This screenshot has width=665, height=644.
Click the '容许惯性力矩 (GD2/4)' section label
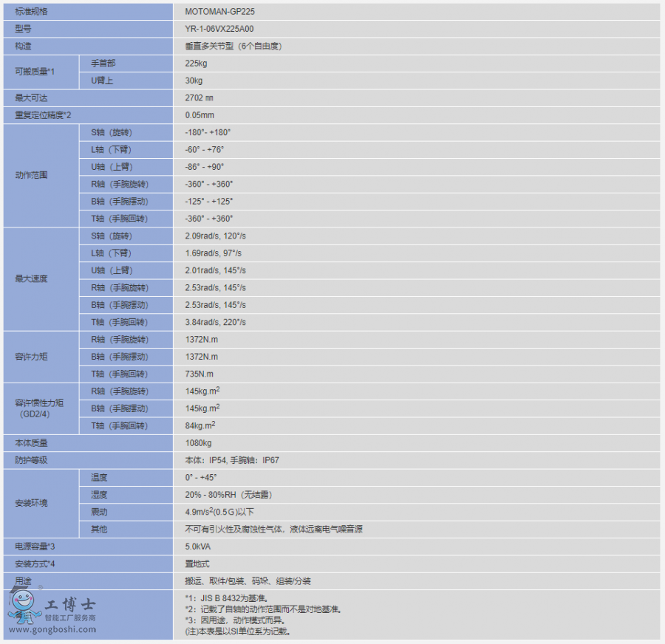39,408
